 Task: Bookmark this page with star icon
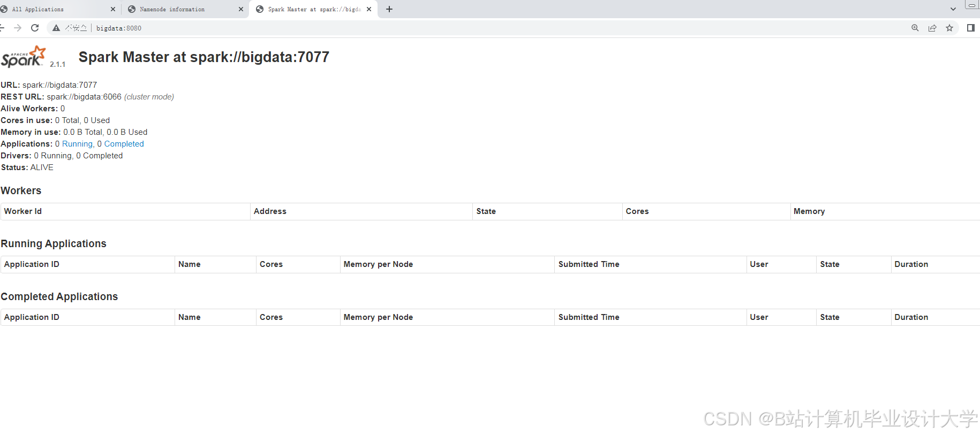949,28
